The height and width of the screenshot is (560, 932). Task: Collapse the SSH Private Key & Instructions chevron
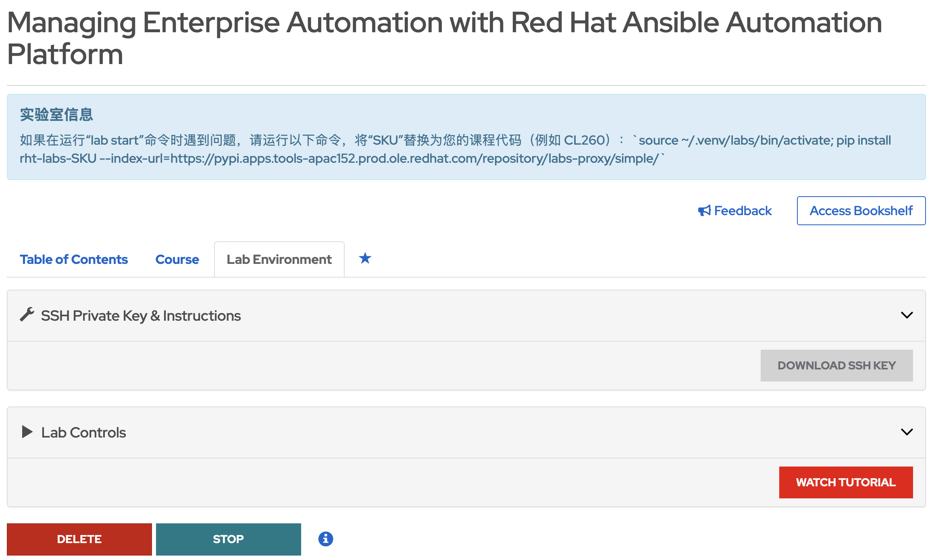click(x=907, y=315)
